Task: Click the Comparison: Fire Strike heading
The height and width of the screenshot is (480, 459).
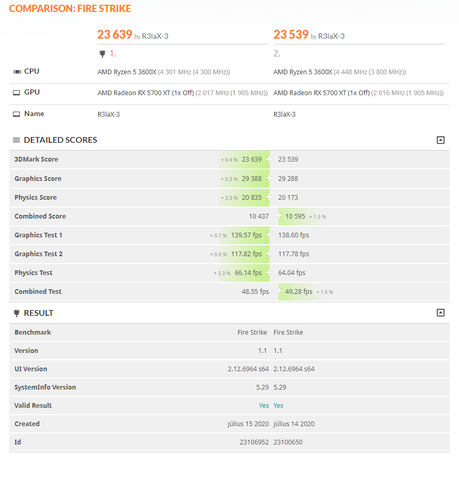Action: pyautogui.click(x=70, y=9)
